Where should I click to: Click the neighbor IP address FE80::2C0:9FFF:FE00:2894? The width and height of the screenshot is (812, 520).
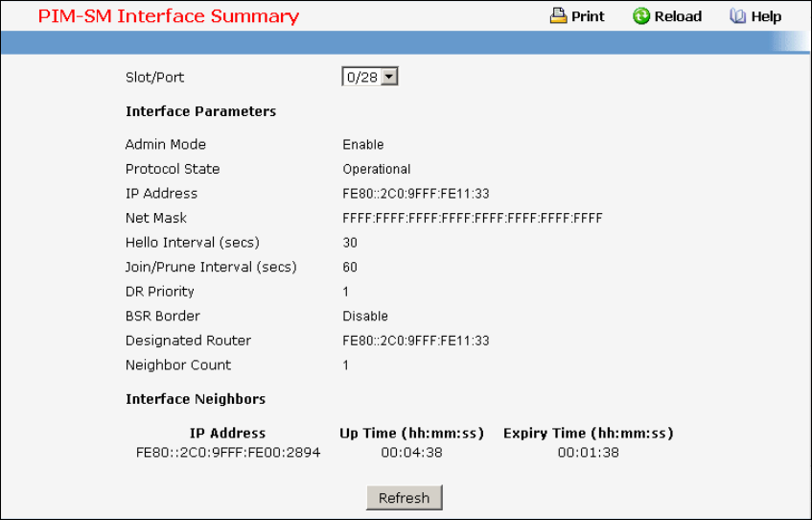(228, 452)
